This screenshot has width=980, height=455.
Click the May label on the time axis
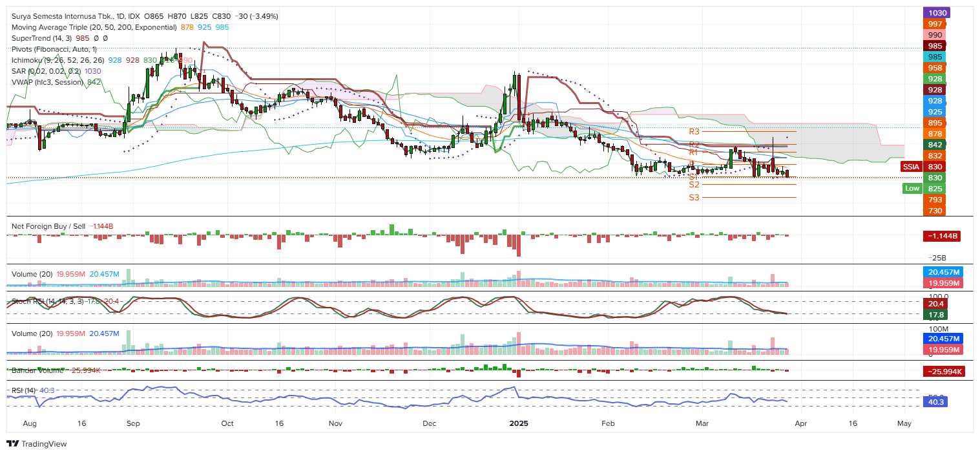(904, 423)
